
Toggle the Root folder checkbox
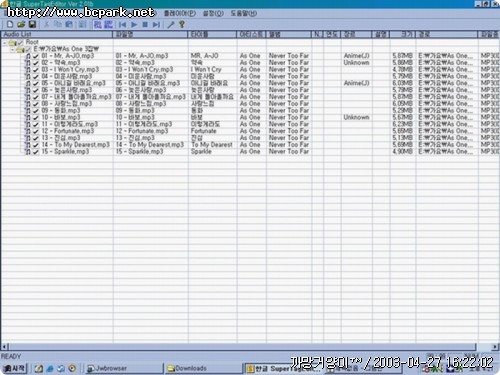[x=21, y=42]
